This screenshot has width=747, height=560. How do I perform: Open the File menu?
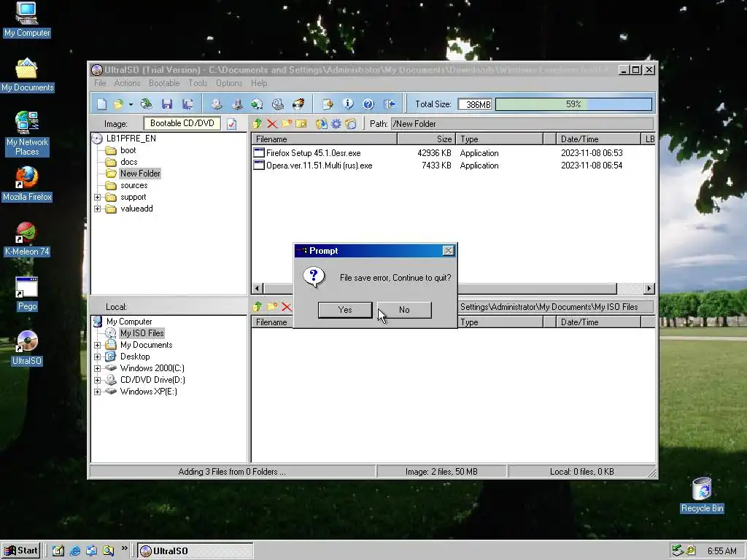pyautogui.click(x=100, y=83)
